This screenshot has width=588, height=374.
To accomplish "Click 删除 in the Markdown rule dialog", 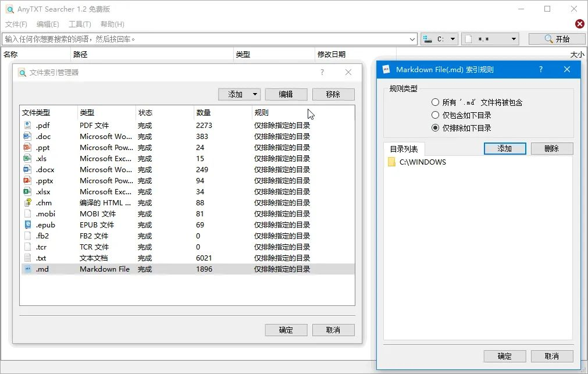I will point(552,148).
